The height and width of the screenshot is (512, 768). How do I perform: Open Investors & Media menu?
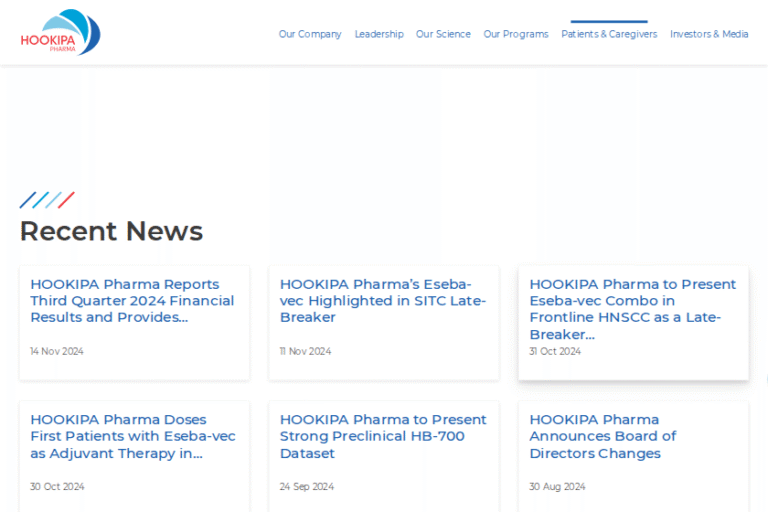coord(709,34)
